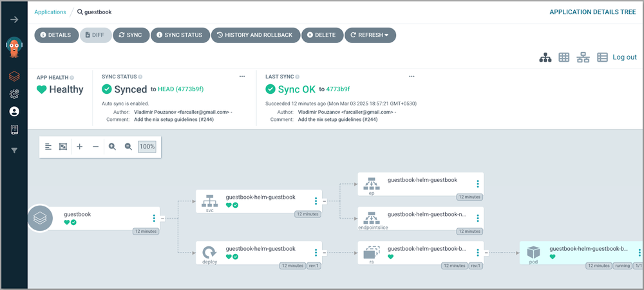Go to the Applications breadcrumb link
Image resolution: width=644 pixels, height=290 pixels.
coord(50,12)
